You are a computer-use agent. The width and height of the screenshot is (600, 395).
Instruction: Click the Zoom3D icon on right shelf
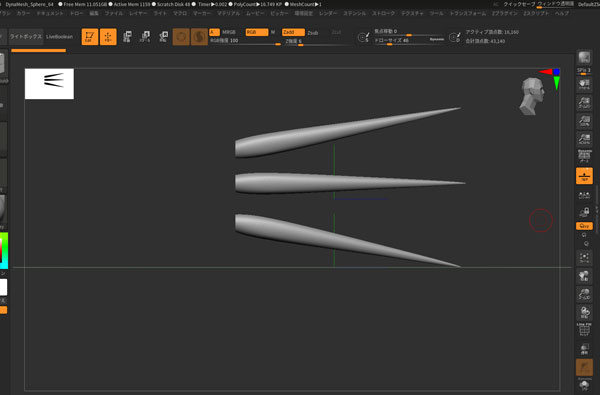(x=584, y=294)
